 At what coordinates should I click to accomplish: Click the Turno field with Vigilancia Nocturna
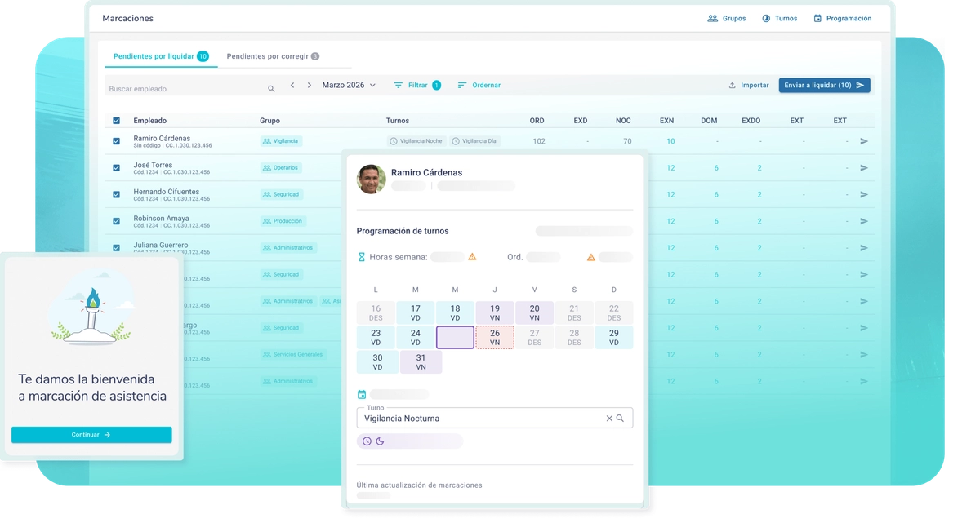point(495,418)
